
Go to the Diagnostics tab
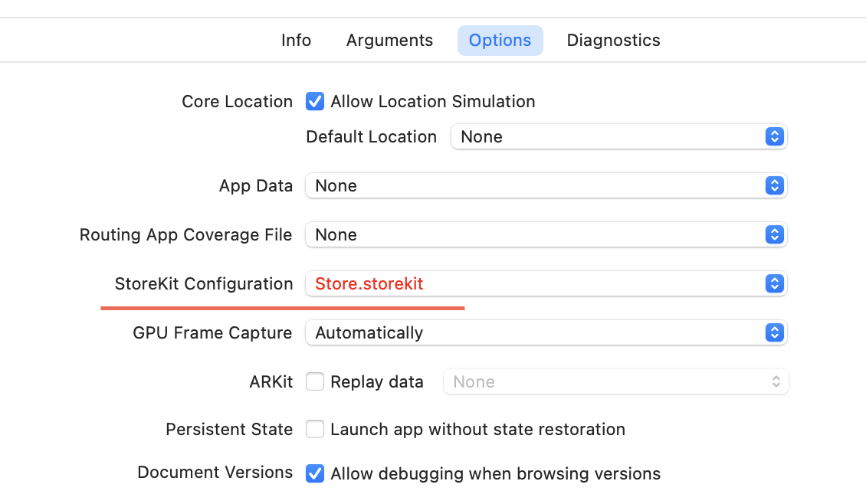pyautogui.click(x=613, y=41)
